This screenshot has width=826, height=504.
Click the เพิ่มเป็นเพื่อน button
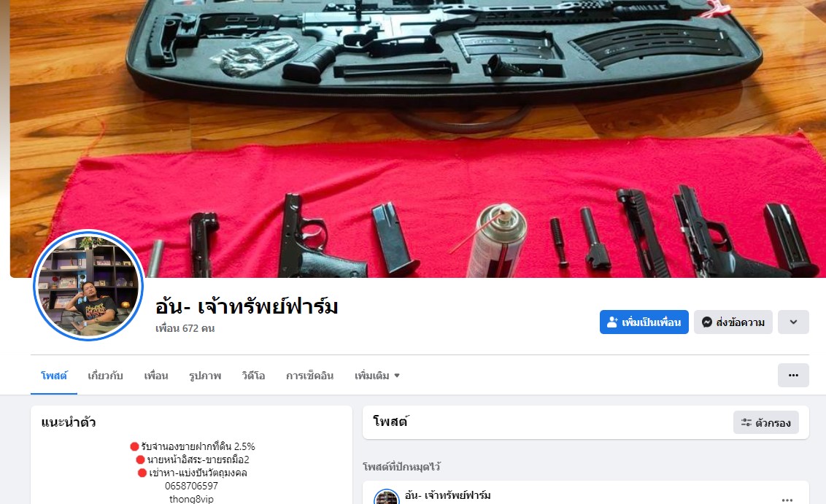[644, 322]
